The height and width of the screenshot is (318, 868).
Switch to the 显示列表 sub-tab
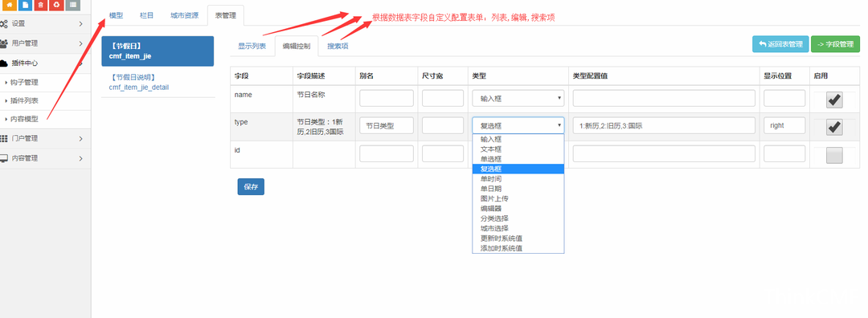[x=252, y=46]
